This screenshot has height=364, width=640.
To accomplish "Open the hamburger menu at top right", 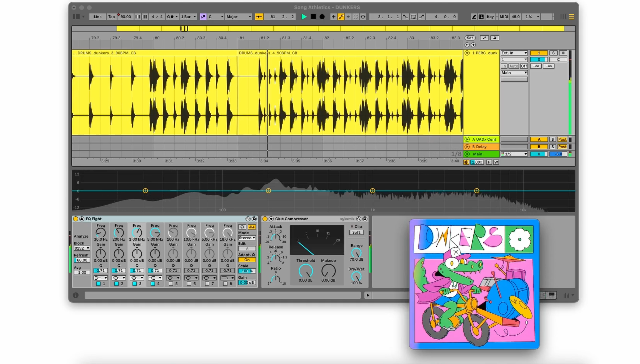I will click(x=571, y=17).
